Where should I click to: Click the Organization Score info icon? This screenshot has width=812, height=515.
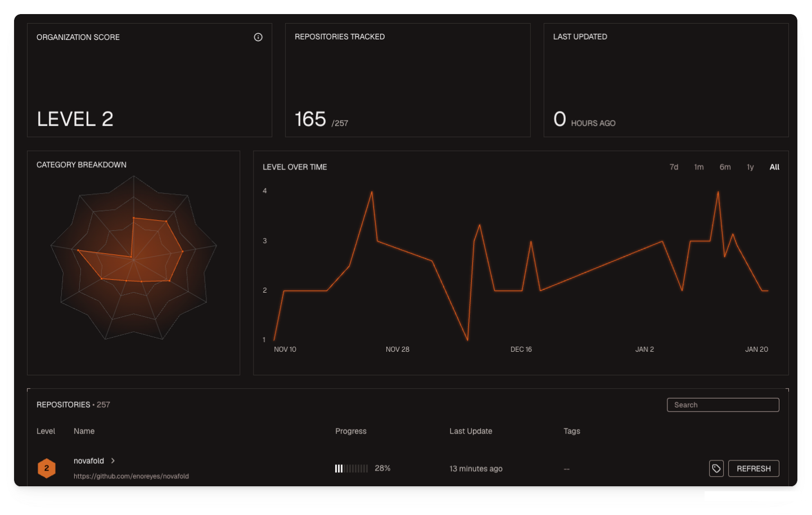coord(258,37)
